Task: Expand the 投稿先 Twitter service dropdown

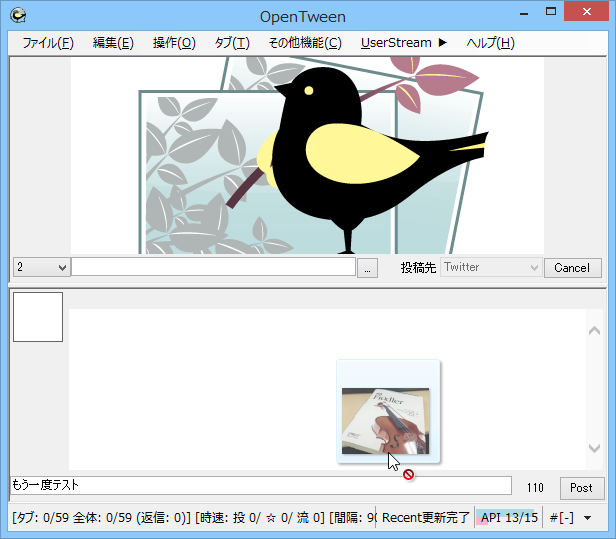Action: pos(491,268)
